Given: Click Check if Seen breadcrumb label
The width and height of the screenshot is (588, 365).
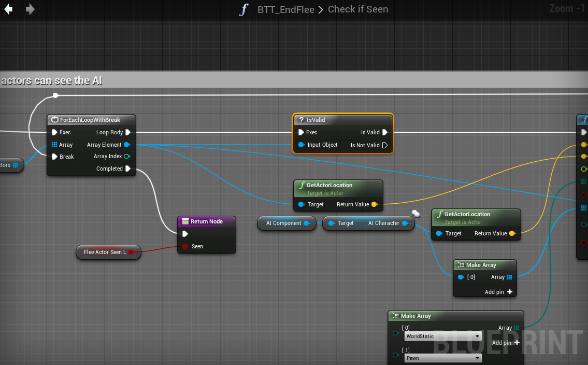Looking at the screenshot, I should (358, 9).
